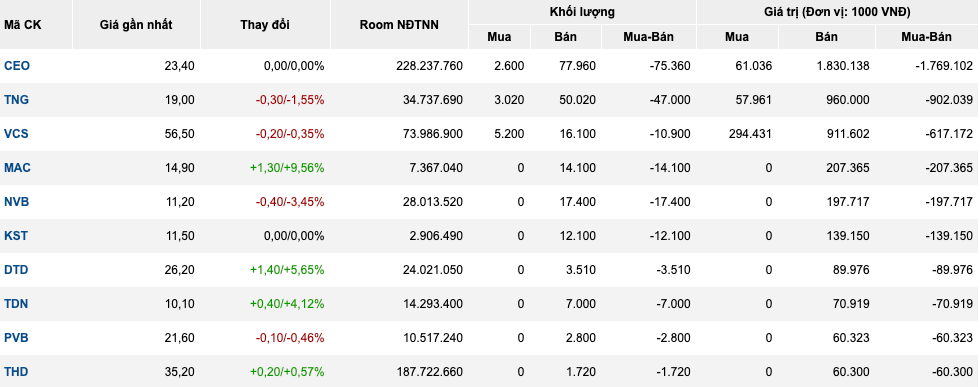
Task: Click the KST ticker link
Action: pos(16,236)
